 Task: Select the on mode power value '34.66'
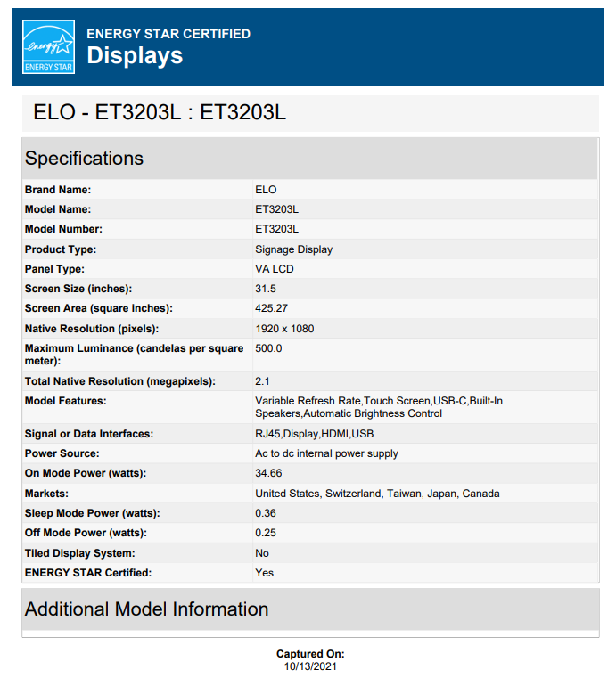click(268, 473)
